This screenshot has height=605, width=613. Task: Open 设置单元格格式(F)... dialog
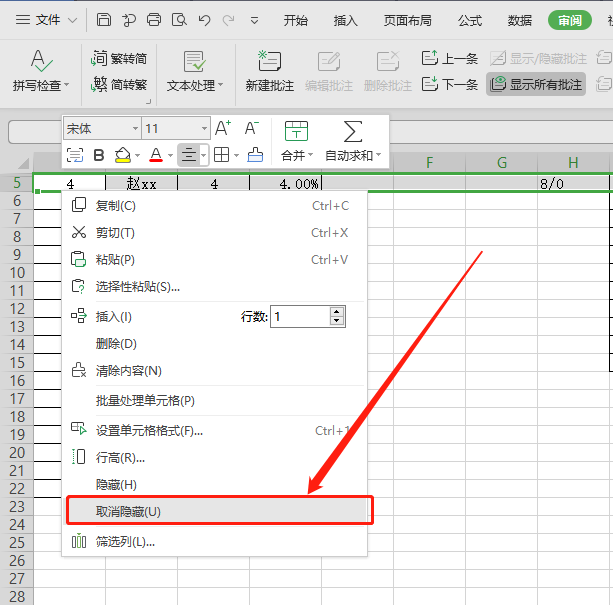point(214,431)
